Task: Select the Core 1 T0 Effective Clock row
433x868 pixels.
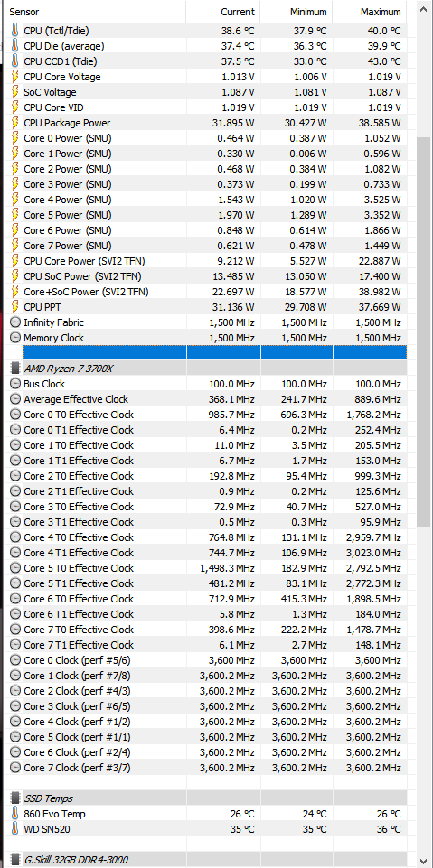Action: (208, 445)
